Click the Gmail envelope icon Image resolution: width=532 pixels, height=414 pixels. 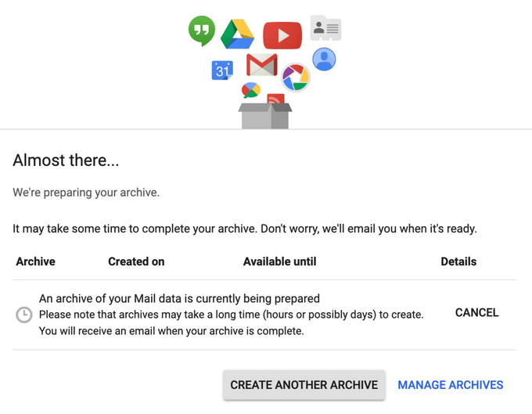pos(262,65)
